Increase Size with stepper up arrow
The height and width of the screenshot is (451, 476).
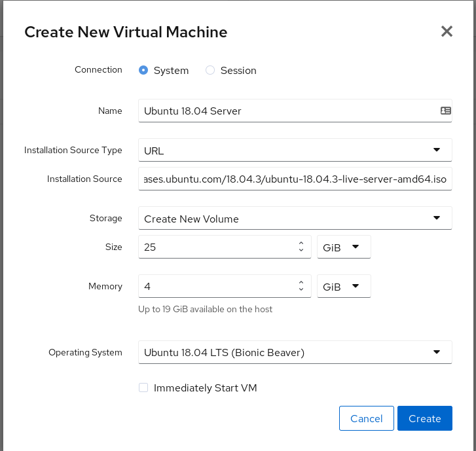[x=301, y=244]
